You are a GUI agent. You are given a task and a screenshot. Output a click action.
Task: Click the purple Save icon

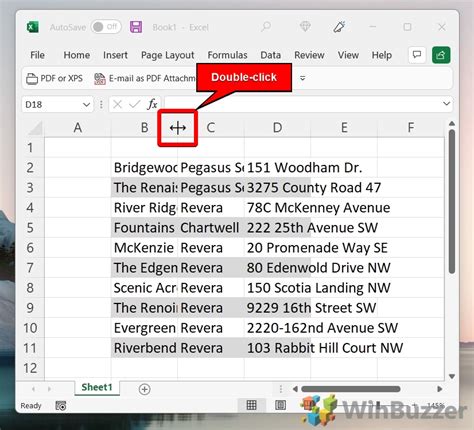coord(136,27)
